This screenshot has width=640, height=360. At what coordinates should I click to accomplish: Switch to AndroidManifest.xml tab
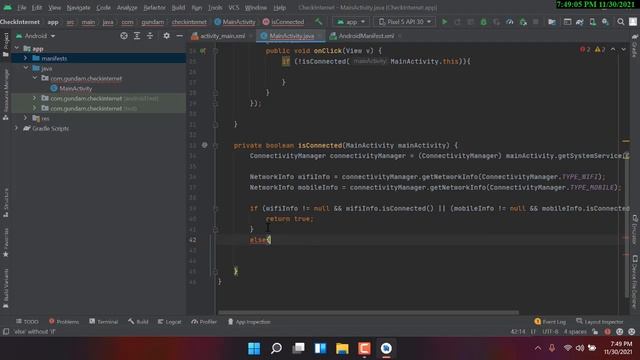point(365,36)
